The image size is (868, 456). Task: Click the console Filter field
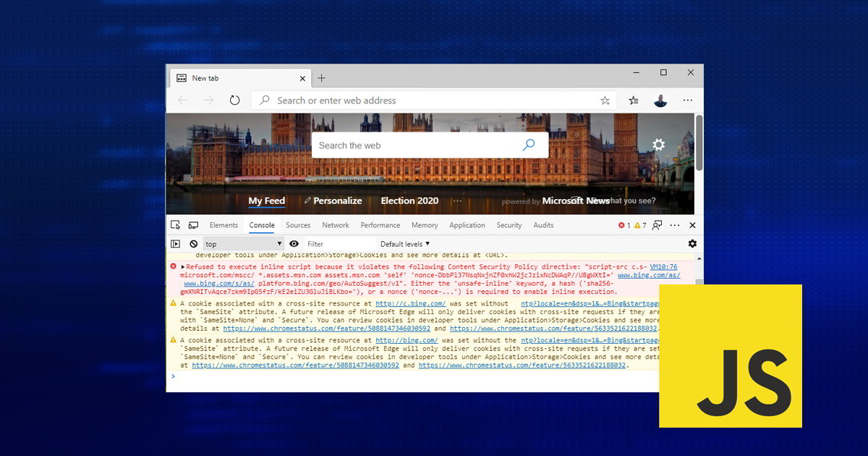click(x=340, y=244)
